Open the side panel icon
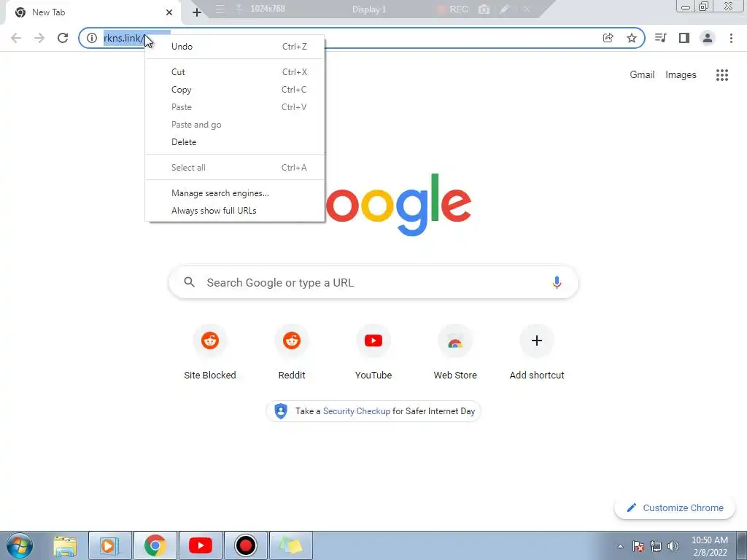This screenshot has height=560, width=747. pyautogui.click(x=684, y=38)
